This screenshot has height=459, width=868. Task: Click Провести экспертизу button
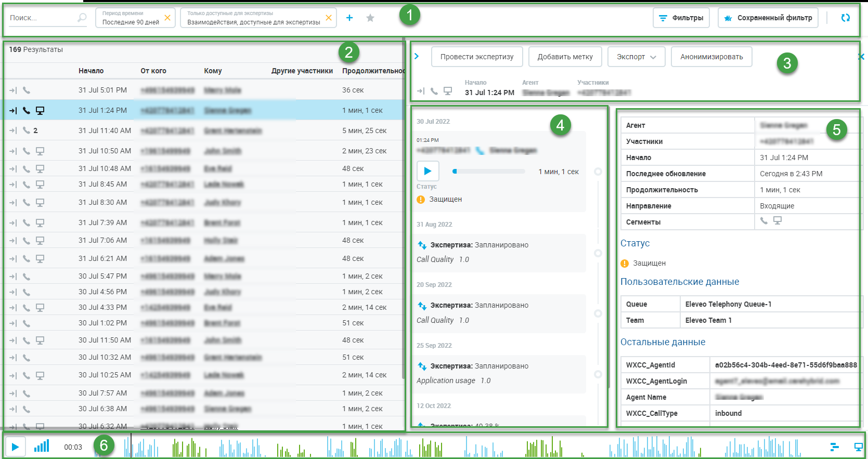point(477,57)
